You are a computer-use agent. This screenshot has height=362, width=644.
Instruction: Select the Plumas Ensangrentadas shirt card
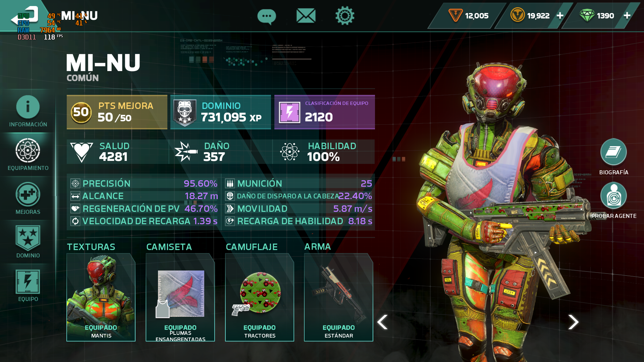(x=180, y=297)
